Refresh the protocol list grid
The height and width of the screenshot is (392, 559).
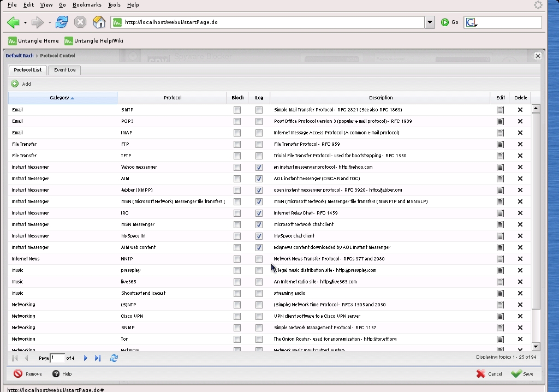click(x=114, y=358)
